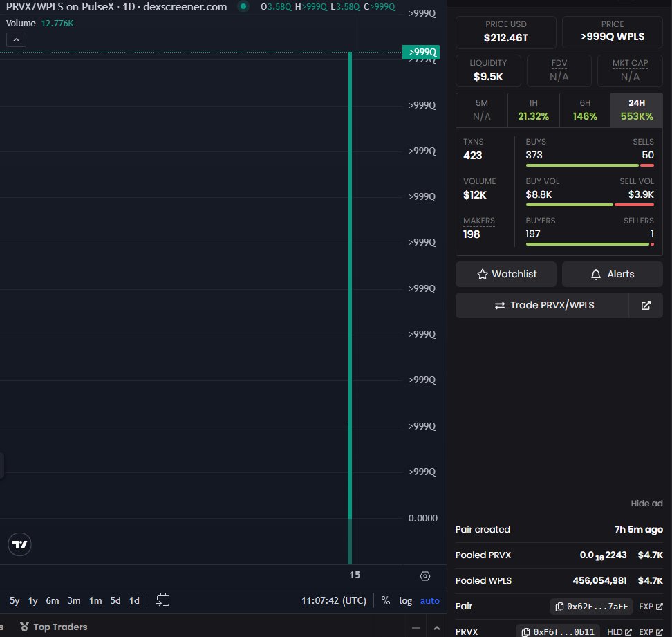672x637 pixels.
Task: Click the Trade PRVX/WPLS button
Action: 542,305
